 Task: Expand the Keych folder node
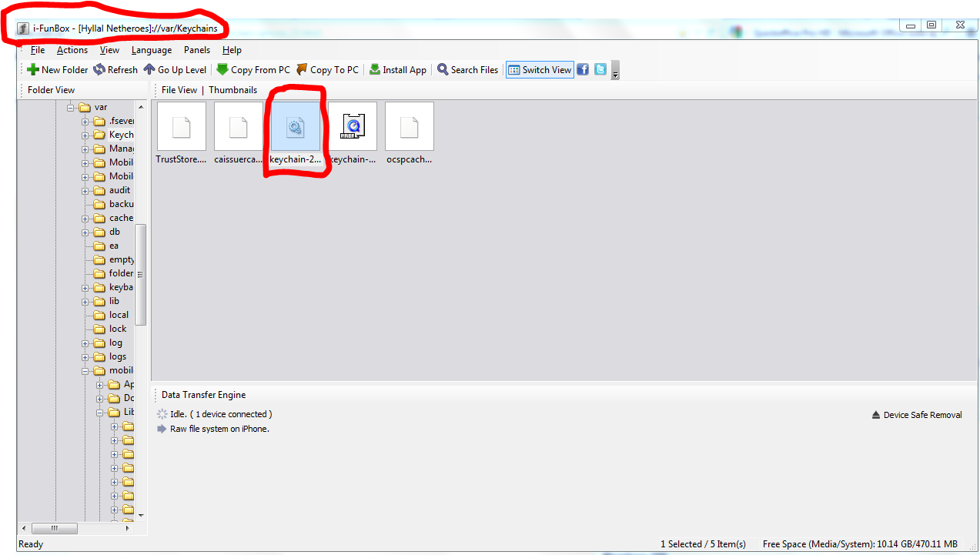[85, 135]
